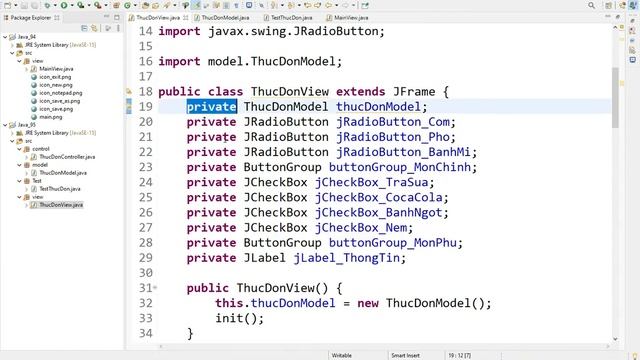Switch to the MainView.java editor tab
640x360 pixels.
click(351, 18)
